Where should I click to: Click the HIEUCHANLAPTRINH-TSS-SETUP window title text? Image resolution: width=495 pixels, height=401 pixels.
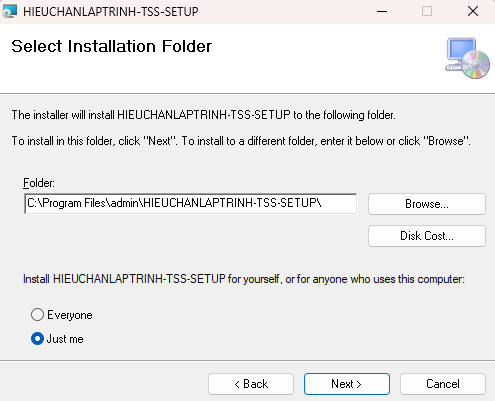[x=111, y=12]
